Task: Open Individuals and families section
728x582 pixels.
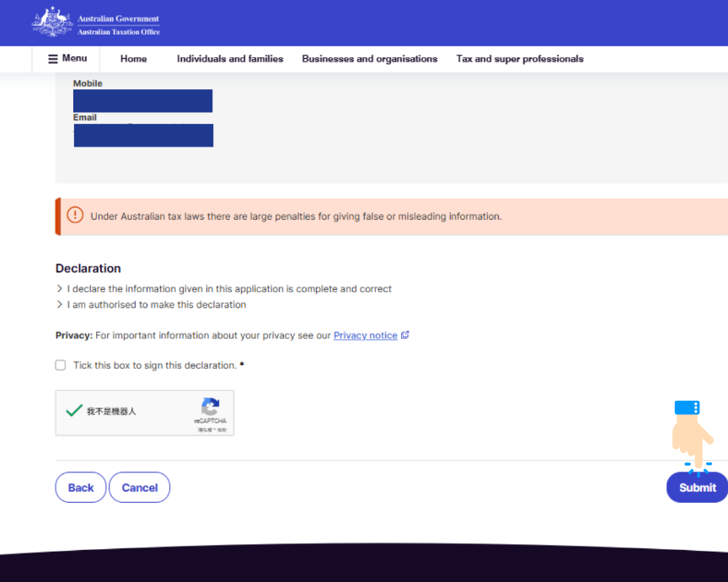Action: [x=230, y=59]
